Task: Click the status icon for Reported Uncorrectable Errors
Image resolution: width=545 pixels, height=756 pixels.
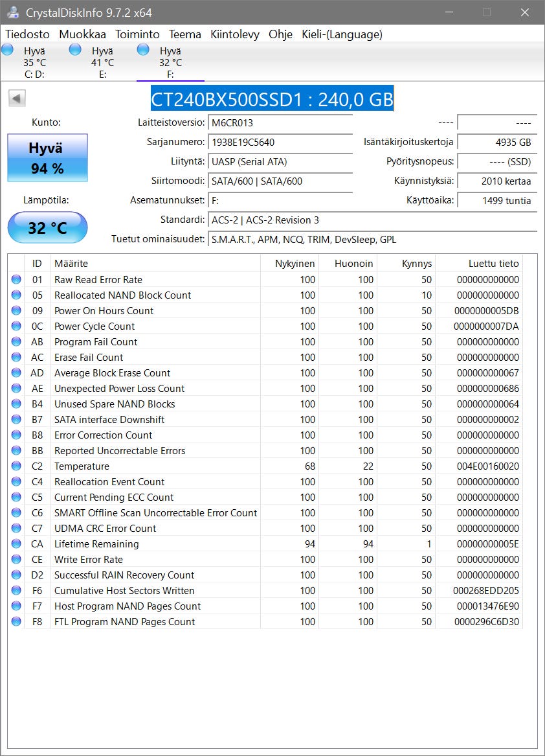Action: tap(16, 450)
